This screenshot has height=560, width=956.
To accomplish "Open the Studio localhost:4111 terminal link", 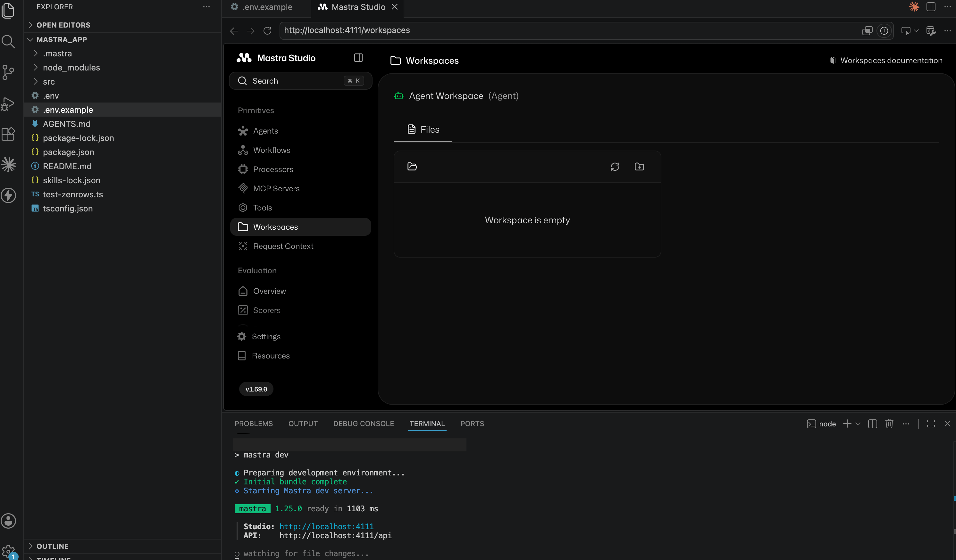I will pos(327,526).
